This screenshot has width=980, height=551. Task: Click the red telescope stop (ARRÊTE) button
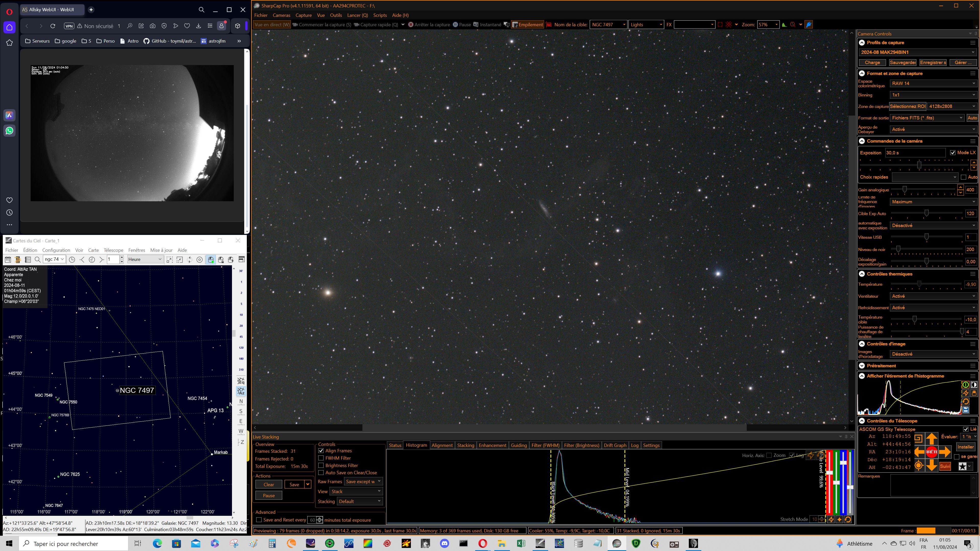coord(931,452)
